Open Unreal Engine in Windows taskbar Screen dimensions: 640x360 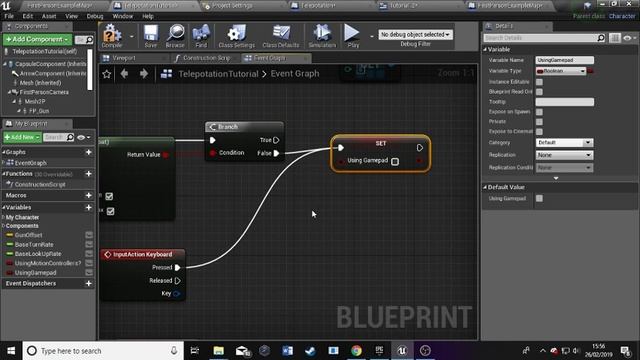click(402, 351)
